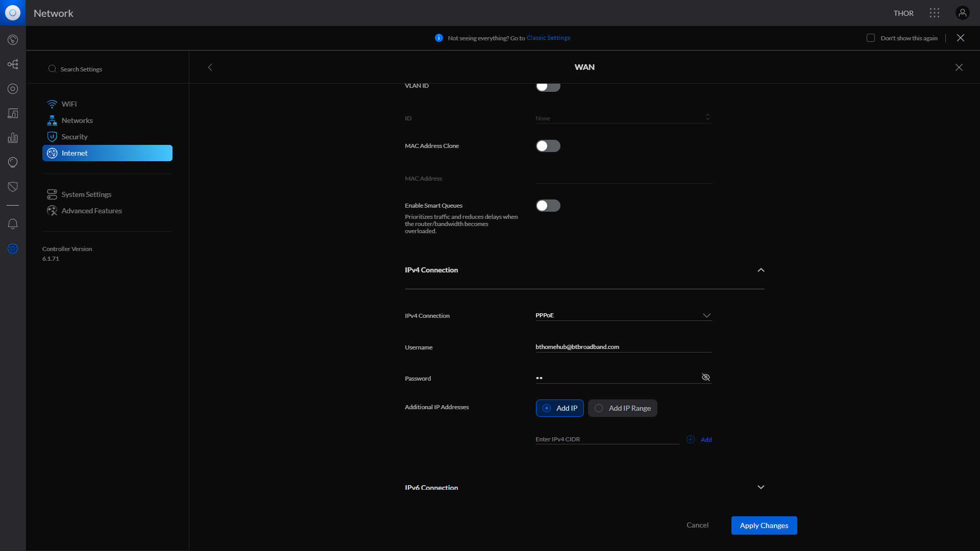
Task: Check Don't show this again
Action: click(871, 38)
